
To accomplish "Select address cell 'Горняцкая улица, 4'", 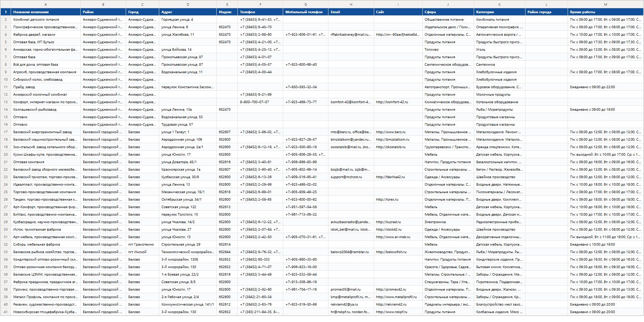I will coord(188,20).
